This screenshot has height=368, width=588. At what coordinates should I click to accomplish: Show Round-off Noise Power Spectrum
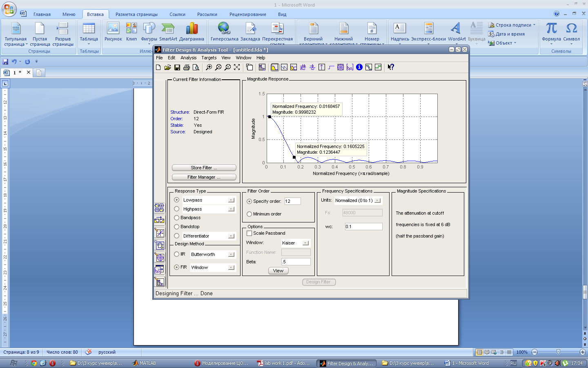(378, 67)
